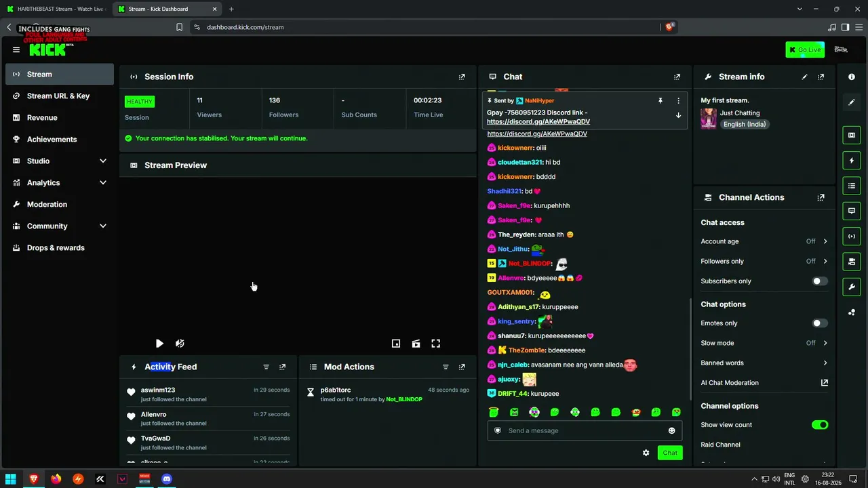
Task: Open the Achievements page
Action: tap(60, 139)
